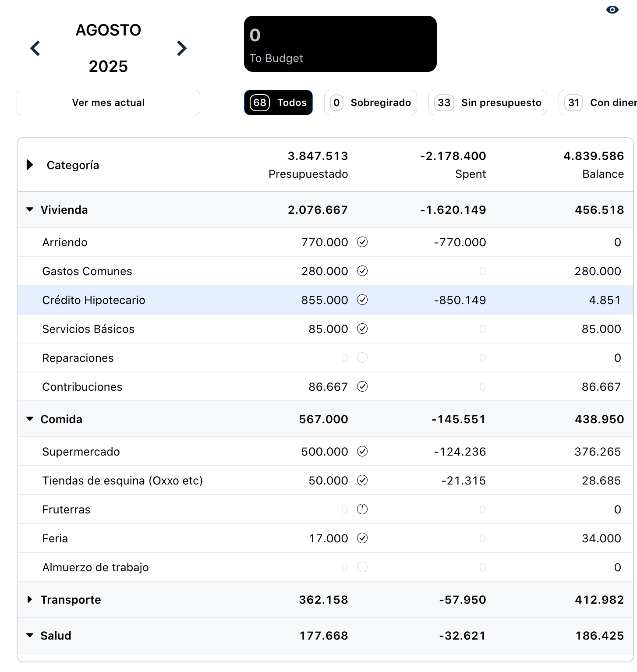Select the Sin presupuesto filter tab
The height and width of the screenshot is (672, 637).
[487, 103]
